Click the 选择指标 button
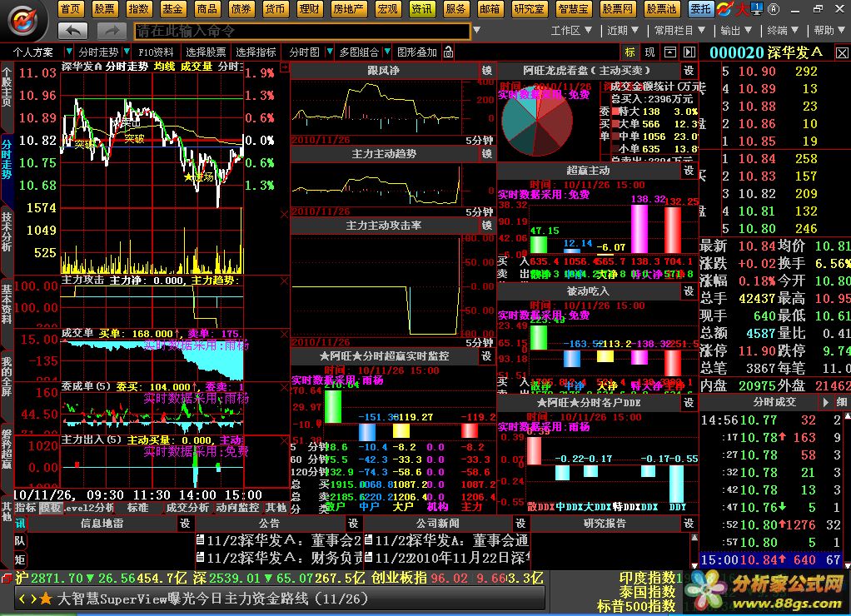 (256, 52)
